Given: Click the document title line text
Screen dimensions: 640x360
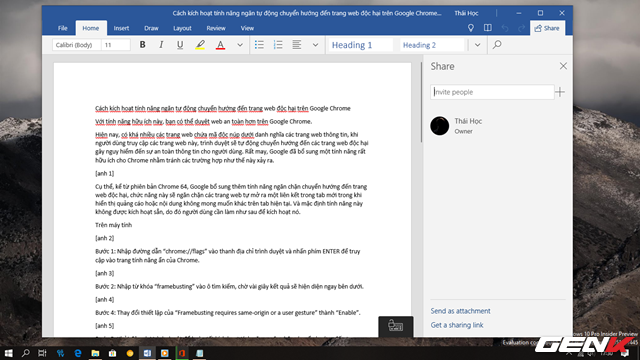Looking at the screenshot, I should coord(223,109).
